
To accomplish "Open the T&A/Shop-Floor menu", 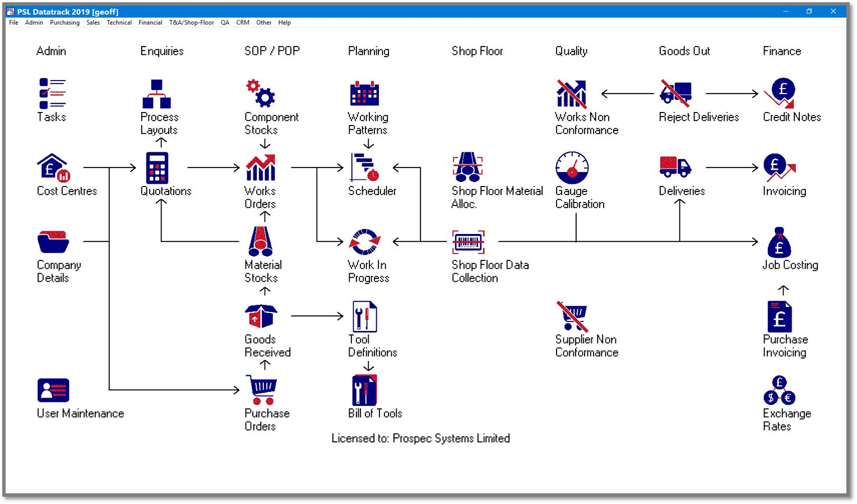I will (x=191, y=23).
